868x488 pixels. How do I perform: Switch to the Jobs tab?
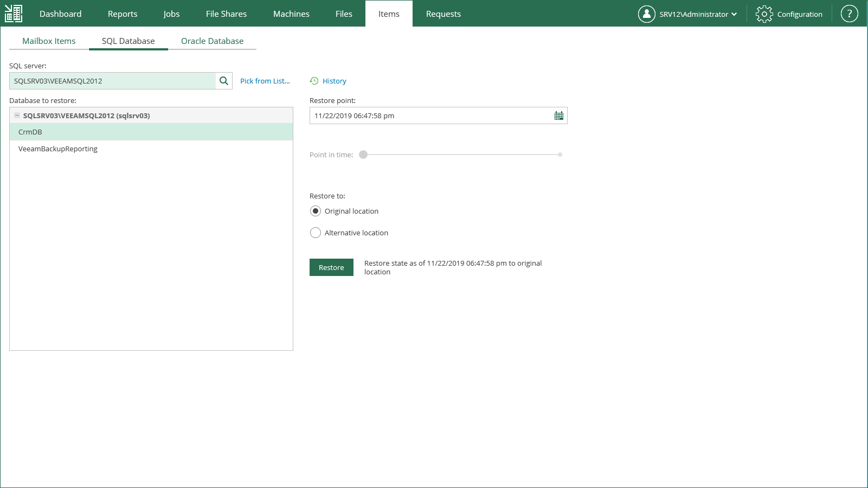point(171,14)
